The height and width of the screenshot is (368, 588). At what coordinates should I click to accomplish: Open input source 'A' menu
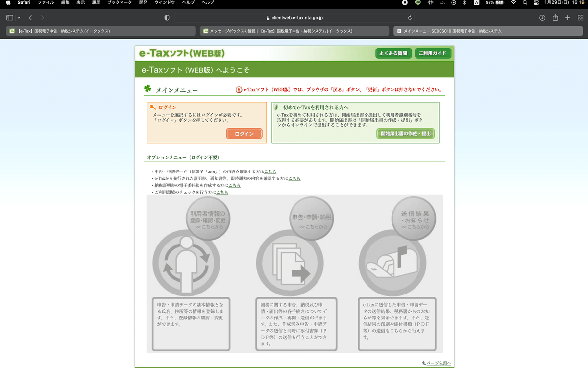(476, 3)
